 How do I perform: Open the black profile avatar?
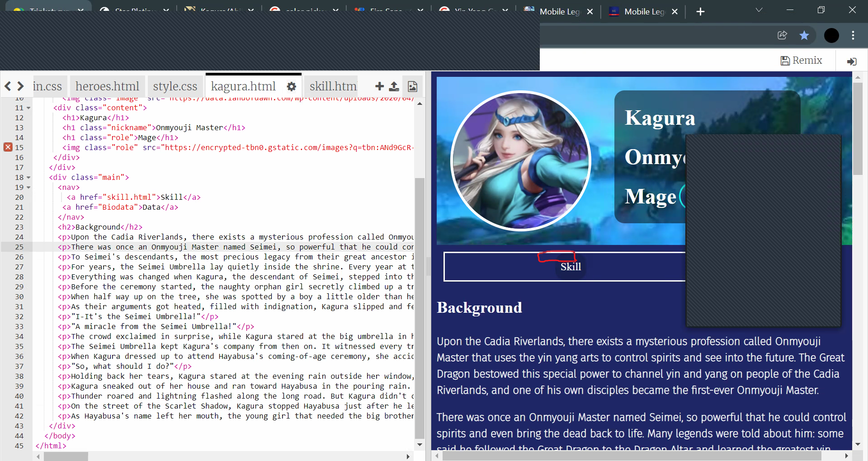point(831,35)
